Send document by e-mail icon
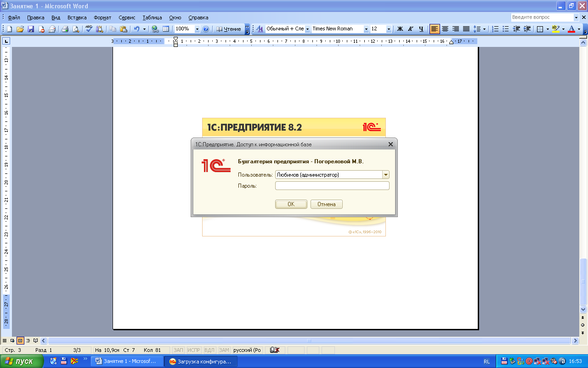Viewport: 588px width, 368px height. click(x=52, y=29)
